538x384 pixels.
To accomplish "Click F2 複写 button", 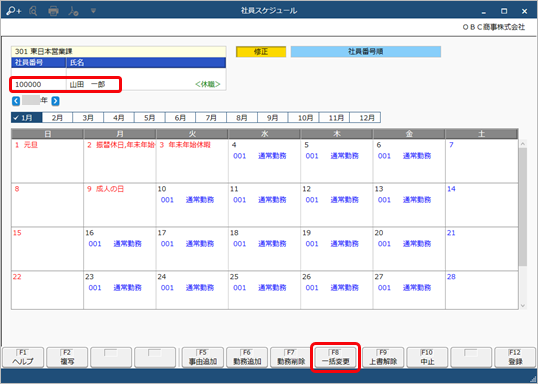I will 67,358.
